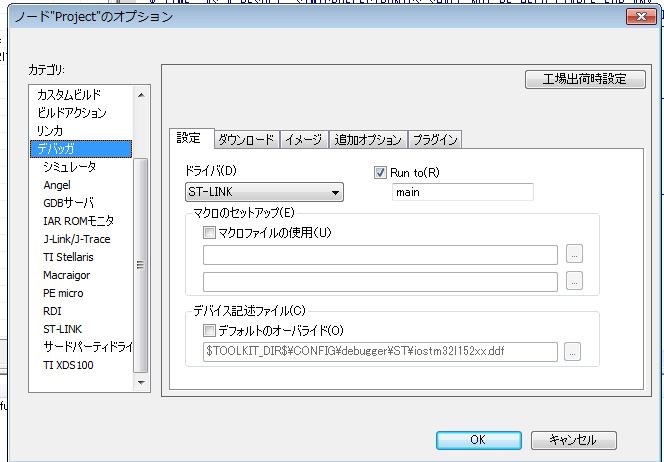Click the second macro file path field
The width and height of the screenshot is (664, 462).
pos(380,282)
